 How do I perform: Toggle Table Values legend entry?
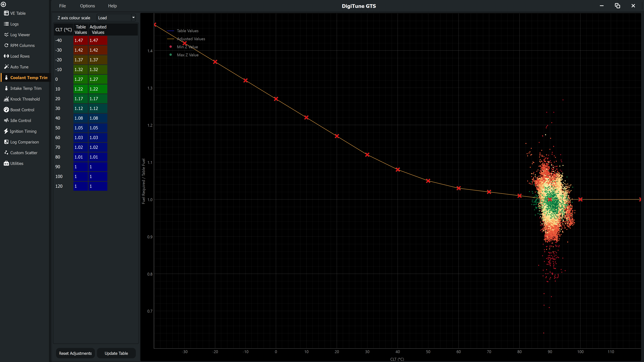[183, 31]
